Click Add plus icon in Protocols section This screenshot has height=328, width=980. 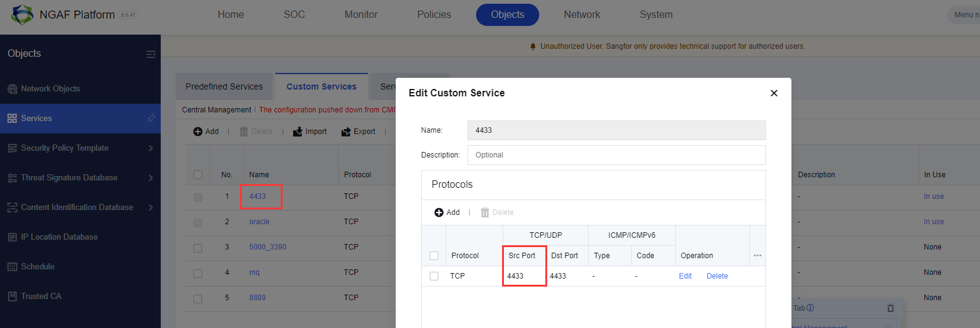(x=439, y=212)
